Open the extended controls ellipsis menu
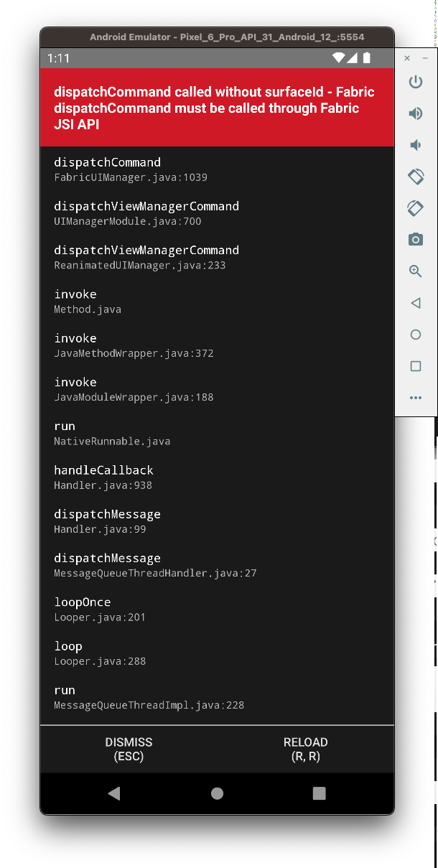 tap(415, 398)
